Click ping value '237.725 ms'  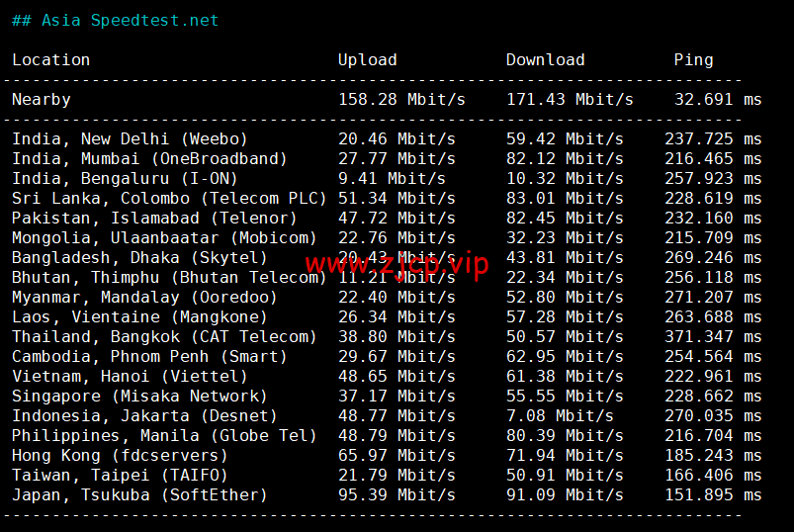(x=713, y=138)
